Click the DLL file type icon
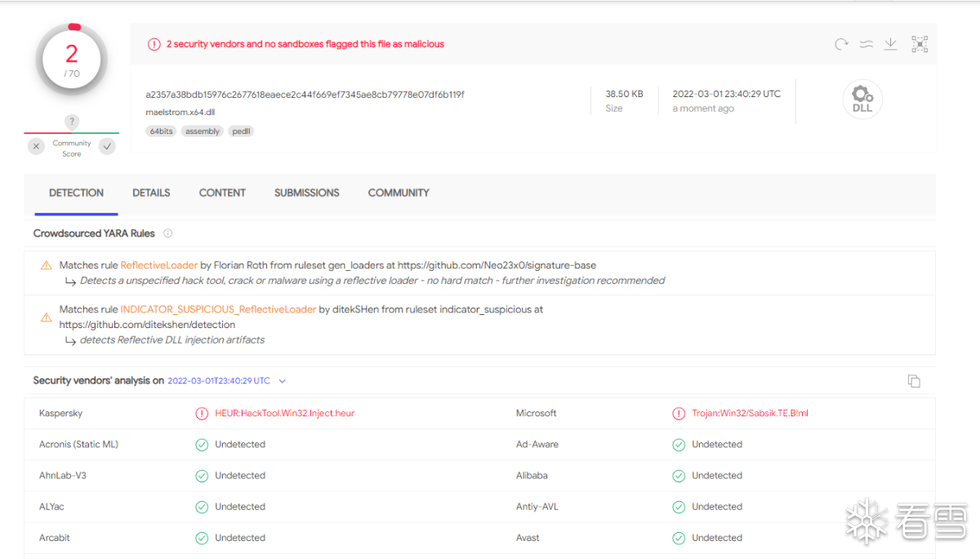The height and width of the screenshot is (559, 980). [862, 100]
